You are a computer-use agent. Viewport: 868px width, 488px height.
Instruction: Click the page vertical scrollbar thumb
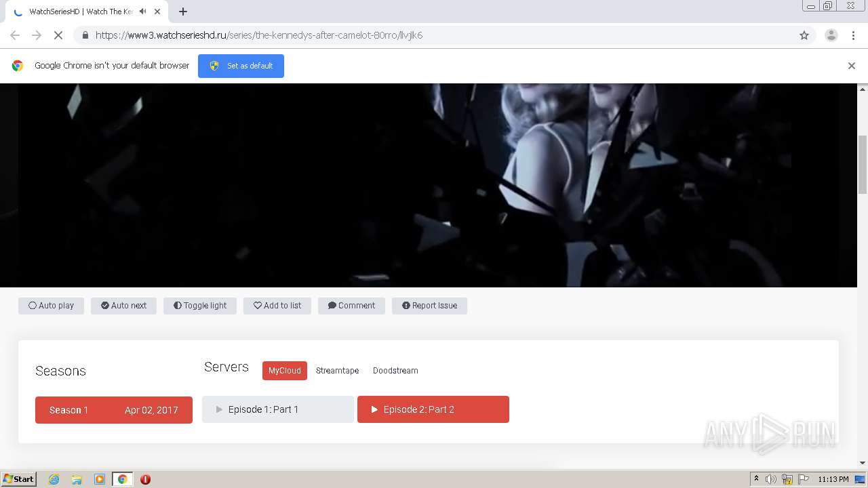[863, 164]
